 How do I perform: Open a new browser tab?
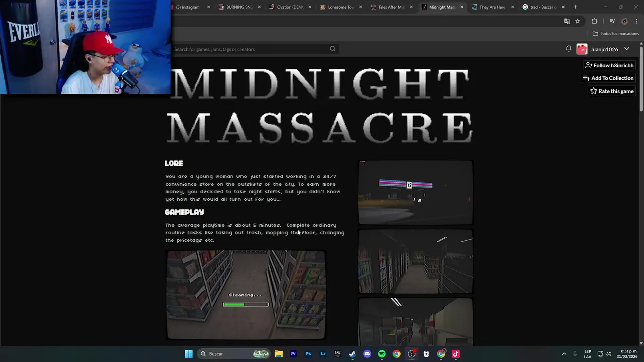(x=575, y=7)
